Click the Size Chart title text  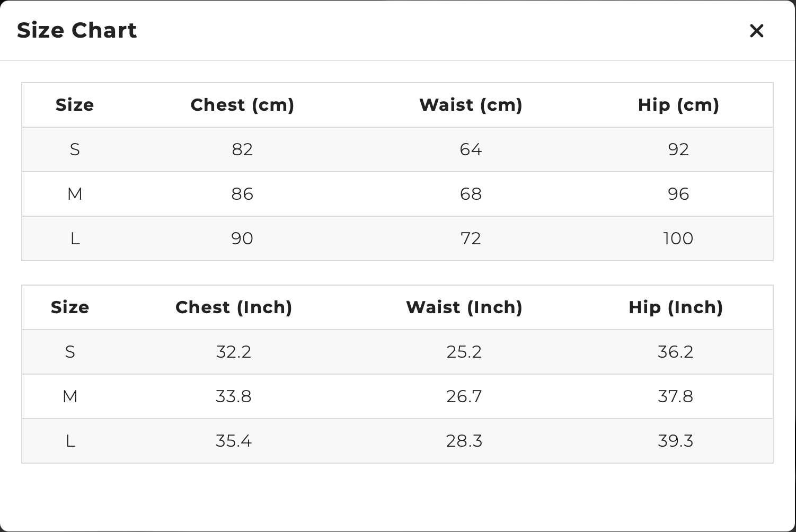(x=77, y=30)
